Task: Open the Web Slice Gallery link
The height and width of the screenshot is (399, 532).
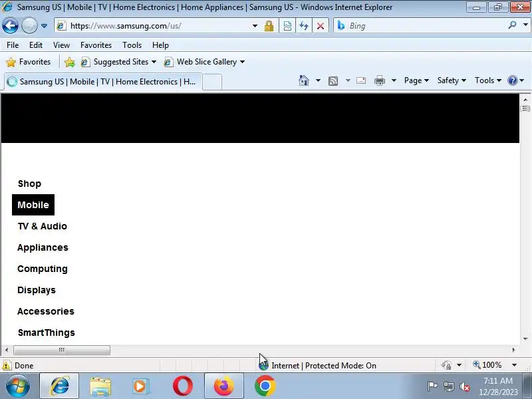Action: coord(204,62)
